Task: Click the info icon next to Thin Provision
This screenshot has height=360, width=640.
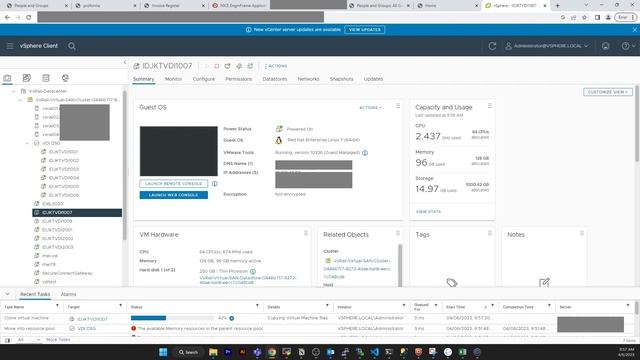Action: [x=253, y=271]
